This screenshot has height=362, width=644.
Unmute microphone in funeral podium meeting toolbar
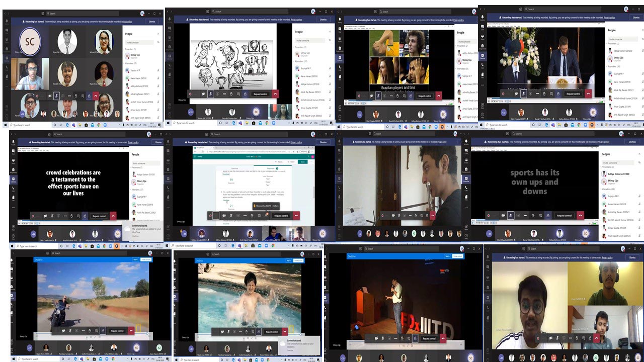point(523,94)
